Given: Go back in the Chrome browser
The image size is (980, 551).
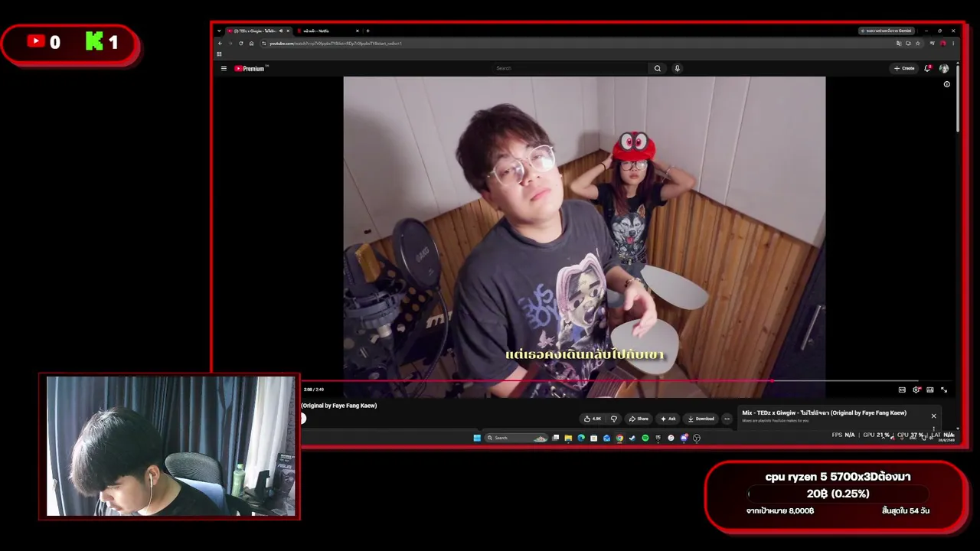Looking at the screenshot, I should click(220, 44).
